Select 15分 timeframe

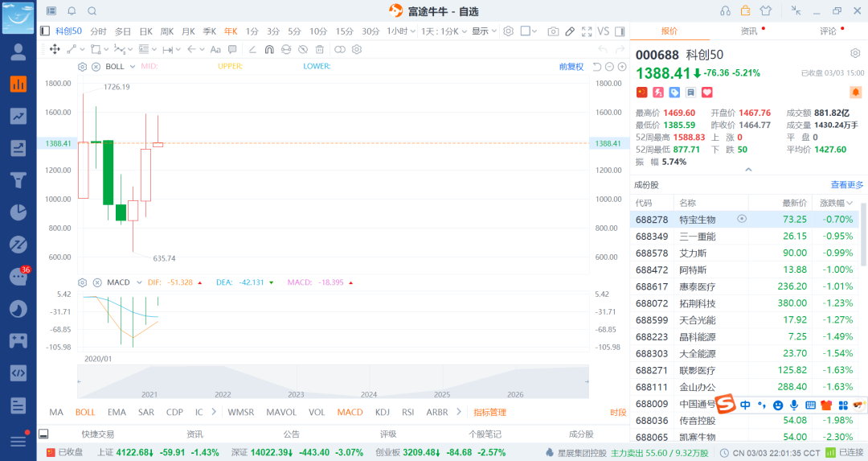coord(344,31)
